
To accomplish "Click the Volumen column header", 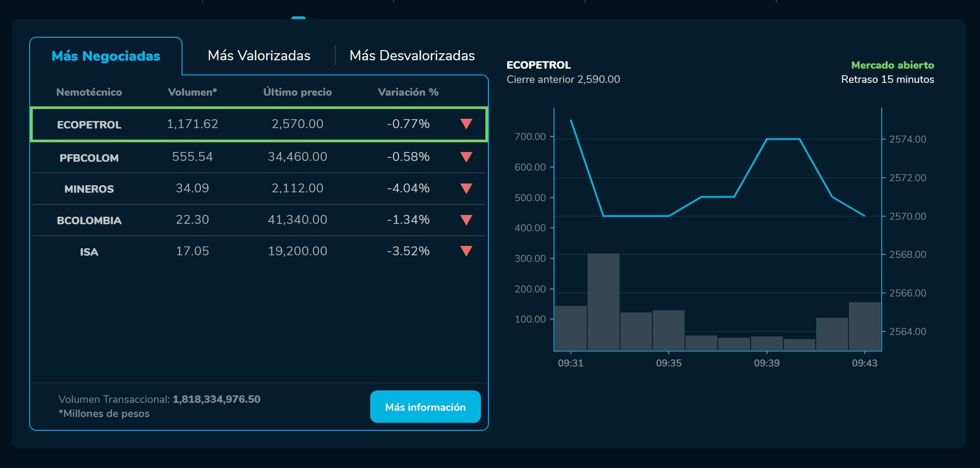I will pyautogui.click(x=193, y=92).
